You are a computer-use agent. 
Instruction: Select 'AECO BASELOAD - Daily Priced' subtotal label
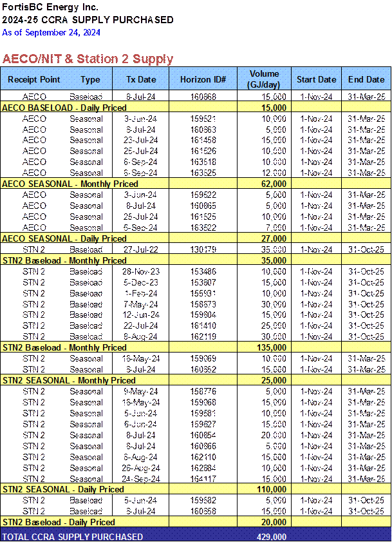[x=64, y=108]
